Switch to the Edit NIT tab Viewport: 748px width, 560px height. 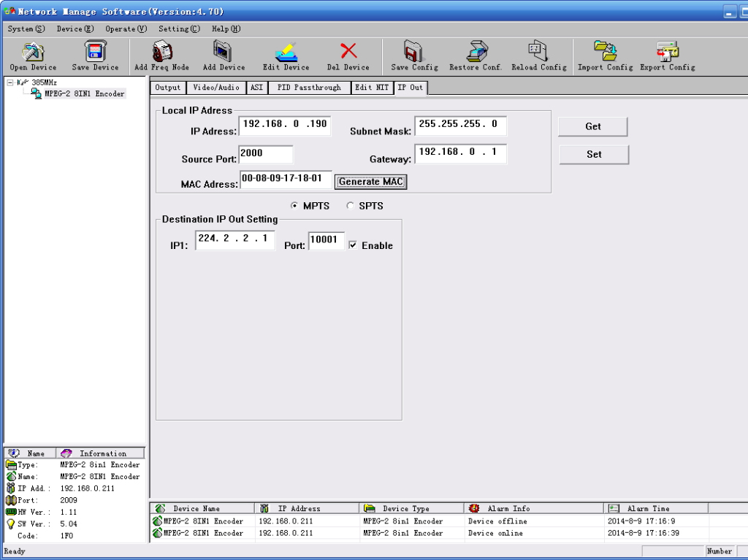(x=372, y=88)
